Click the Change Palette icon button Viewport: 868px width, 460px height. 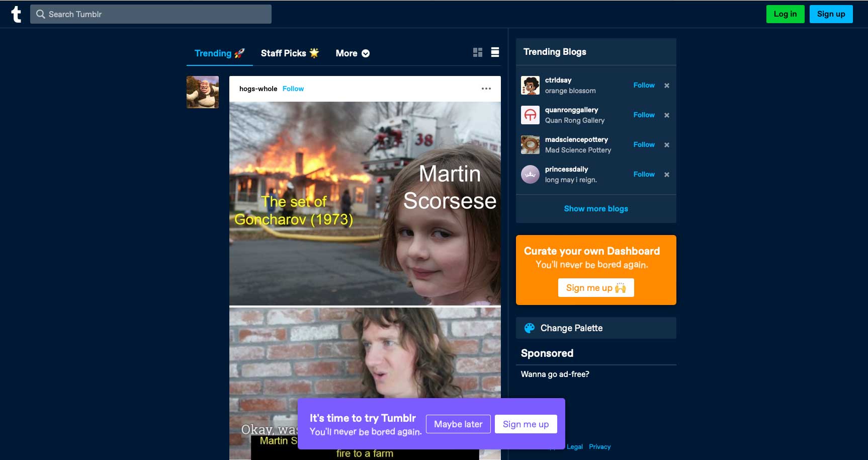(530, 328)
